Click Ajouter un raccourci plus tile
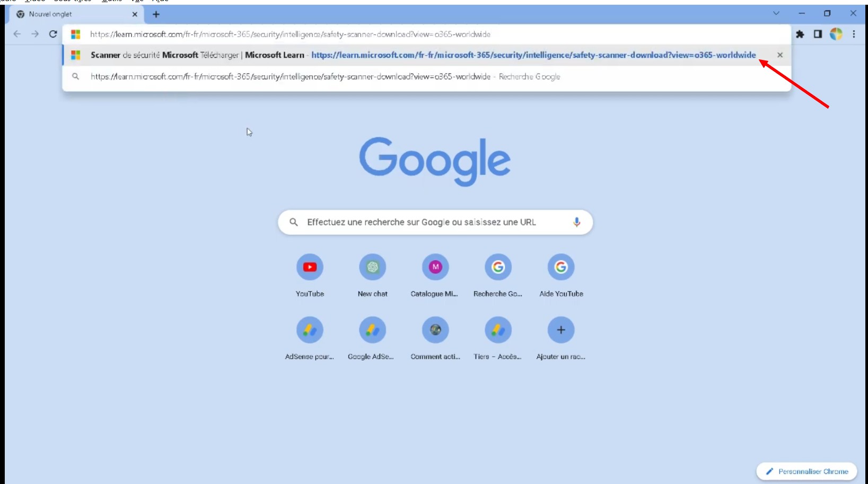 561,330
